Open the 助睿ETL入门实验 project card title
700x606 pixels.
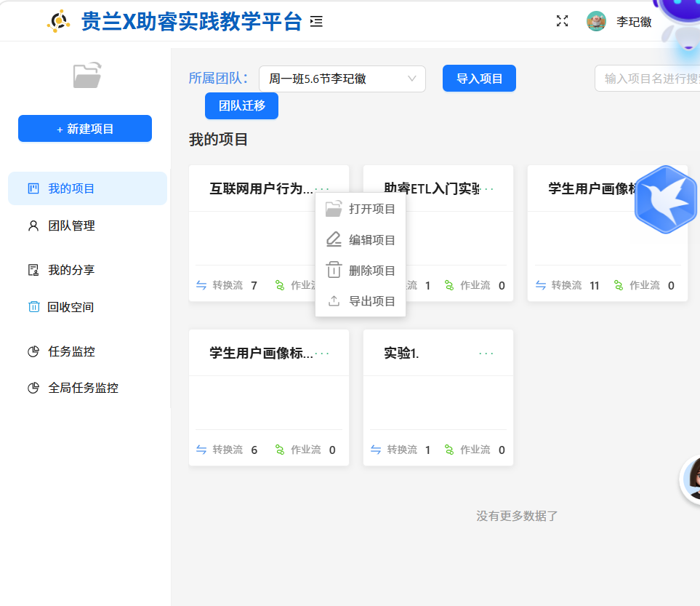432,188
